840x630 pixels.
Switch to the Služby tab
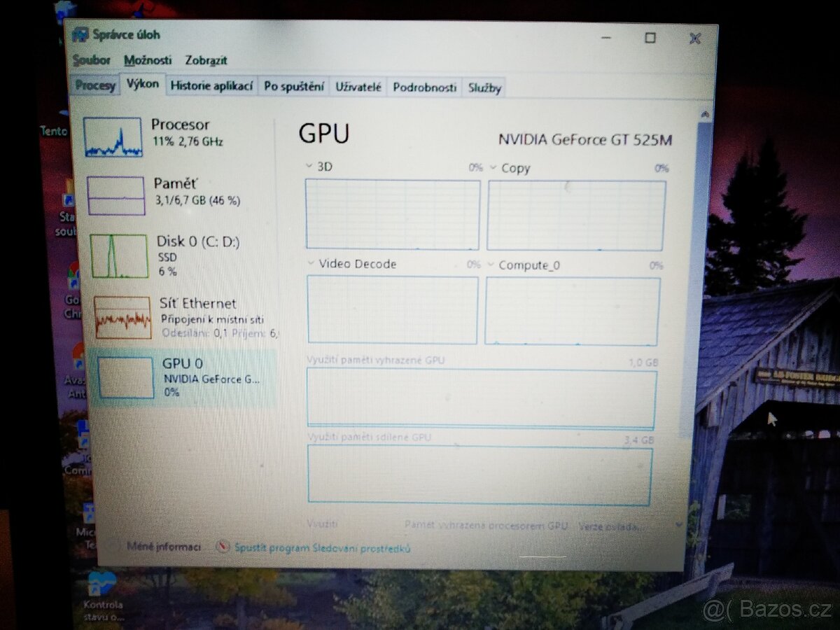484,88
